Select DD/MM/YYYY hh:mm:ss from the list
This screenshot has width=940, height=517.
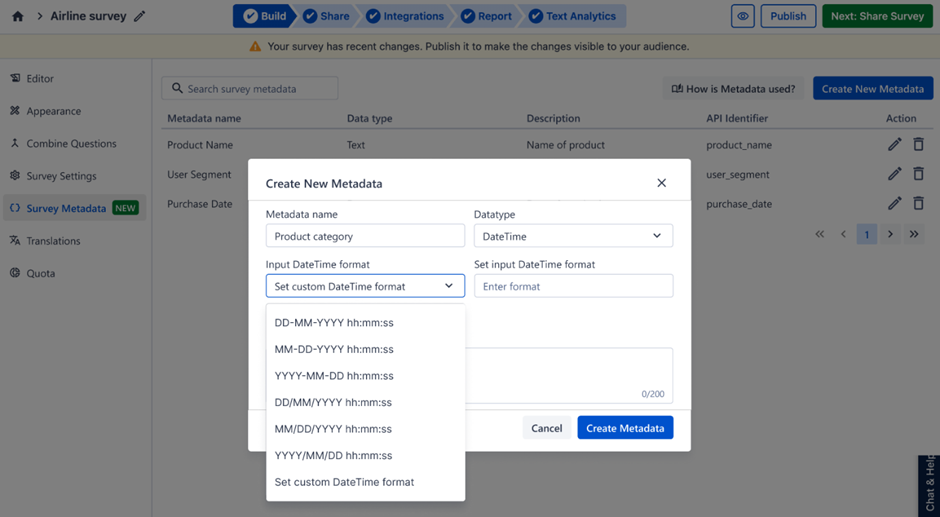[x=333, y=402]
